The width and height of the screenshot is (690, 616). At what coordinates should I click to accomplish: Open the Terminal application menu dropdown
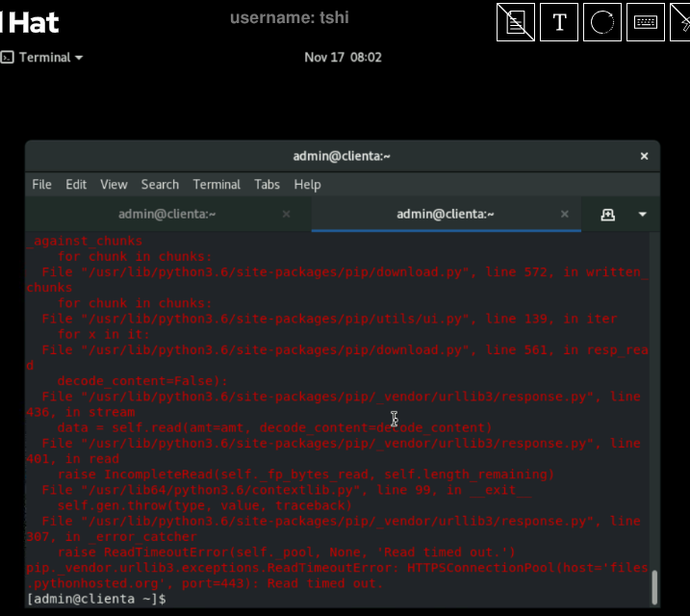51,57
